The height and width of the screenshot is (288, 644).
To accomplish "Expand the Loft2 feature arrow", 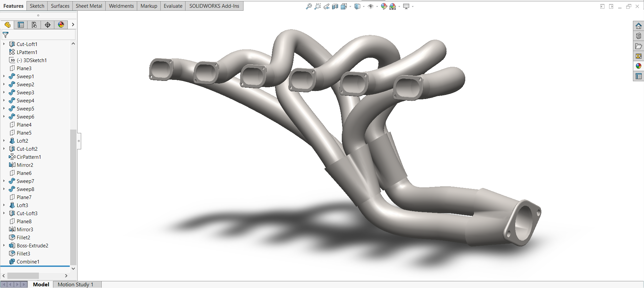I will pos(4,141).
